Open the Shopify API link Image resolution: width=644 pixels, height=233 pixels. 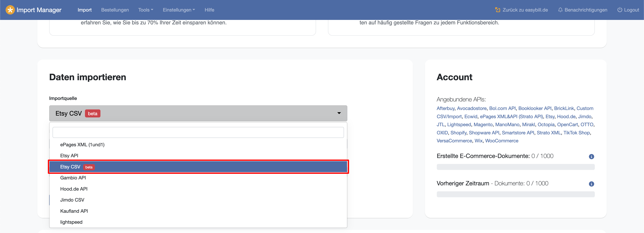click(459, 133)
